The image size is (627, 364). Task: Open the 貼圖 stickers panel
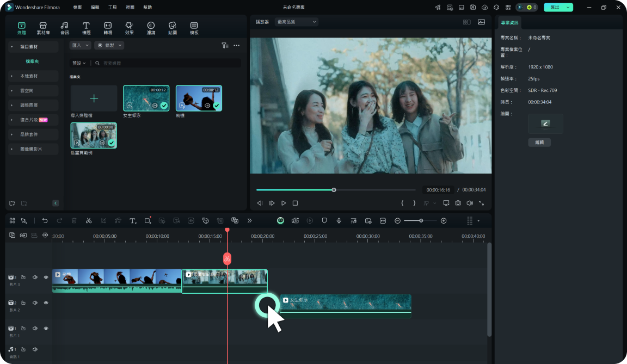tap(173, 28)
